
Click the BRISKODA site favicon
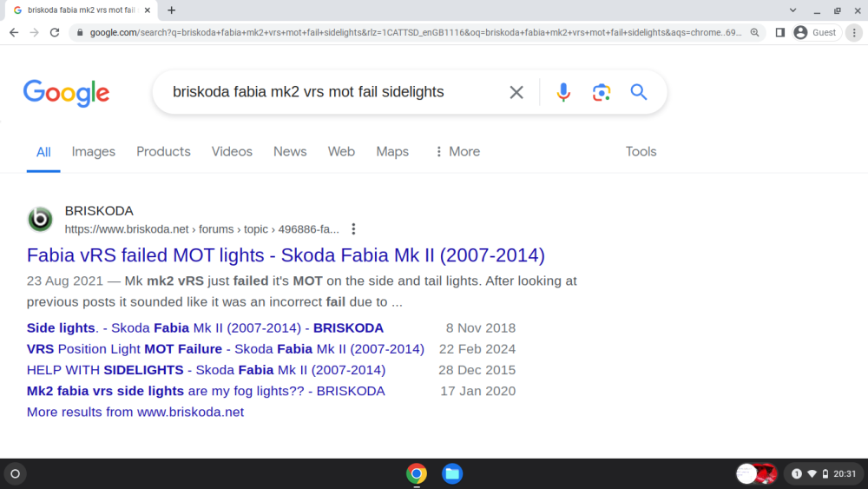41,219
